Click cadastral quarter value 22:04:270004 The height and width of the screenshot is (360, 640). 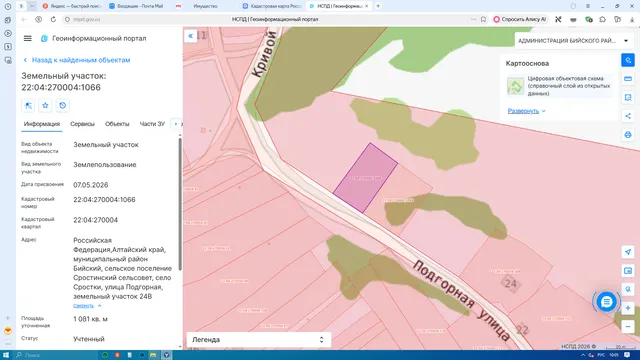click(x=96, y=220)
